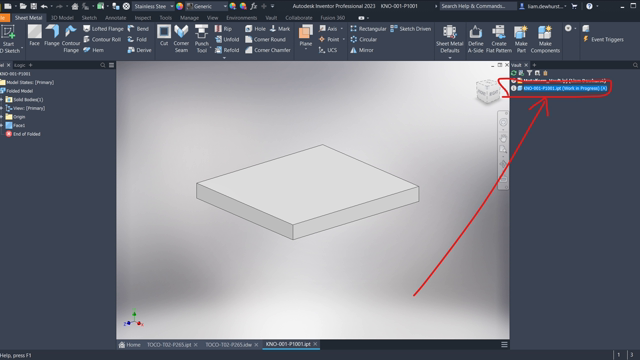Click the Refold tool
This screenshot has height=360, width=640.
pyautogui.click(x=227, y=50)
